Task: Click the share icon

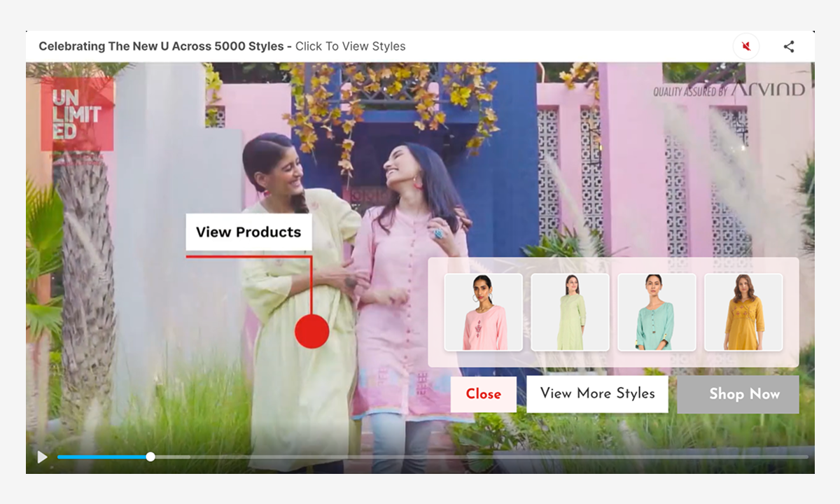Action: 789,47
